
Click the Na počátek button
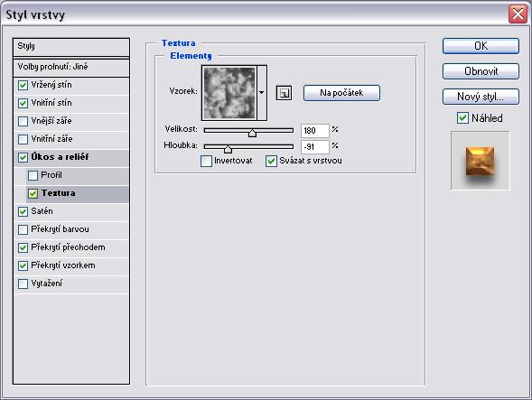point(341,93)
